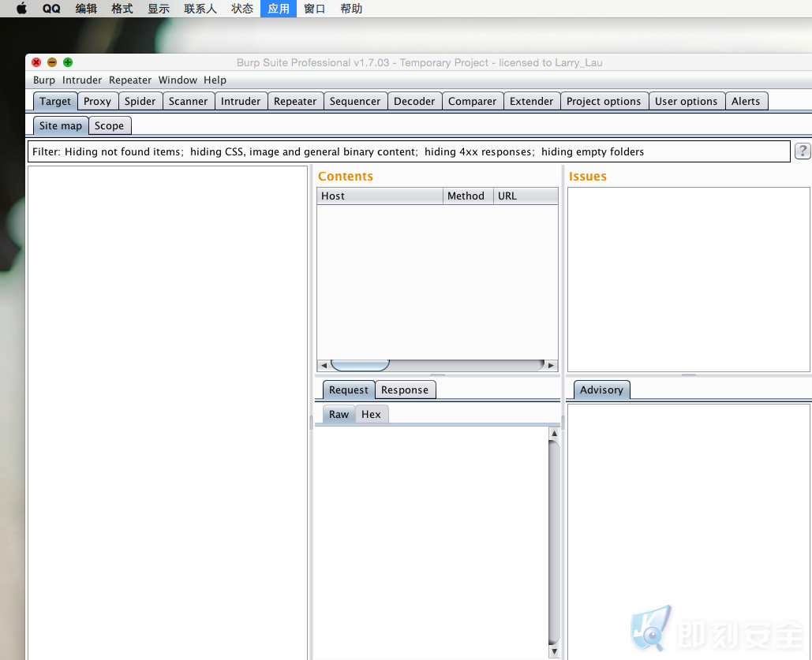Select the Request tab

(x=349, y=390)
